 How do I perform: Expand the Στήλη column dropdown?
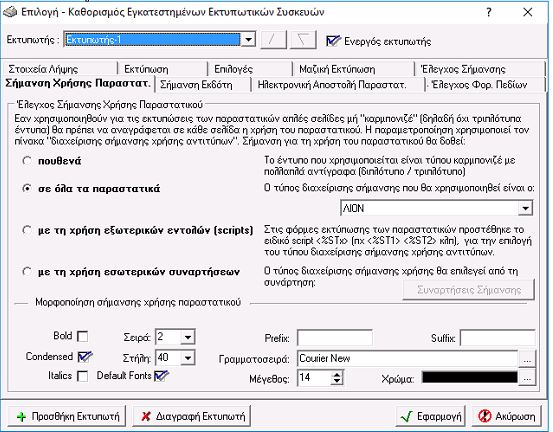(x=188, y=358)
